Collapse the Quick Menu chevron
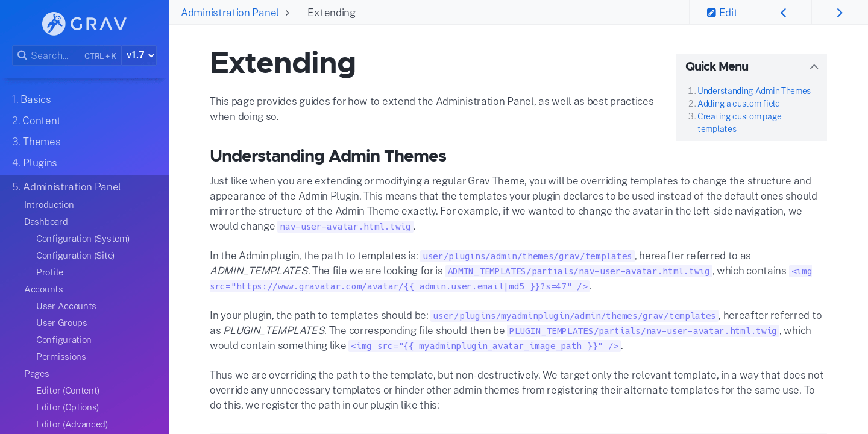868x434 pixels. pyautogui.click(x=814, y=67)
